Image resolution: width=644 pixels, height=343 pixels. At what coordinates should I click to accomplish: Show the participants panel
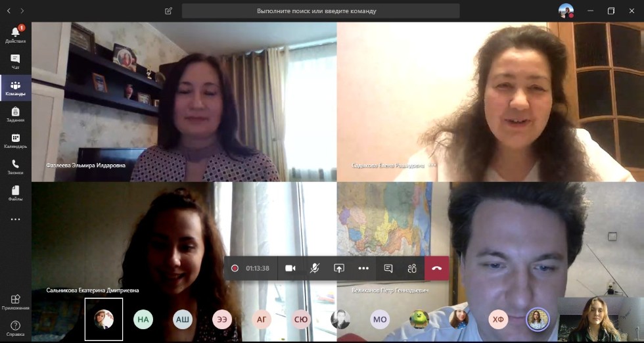[412, 268]
